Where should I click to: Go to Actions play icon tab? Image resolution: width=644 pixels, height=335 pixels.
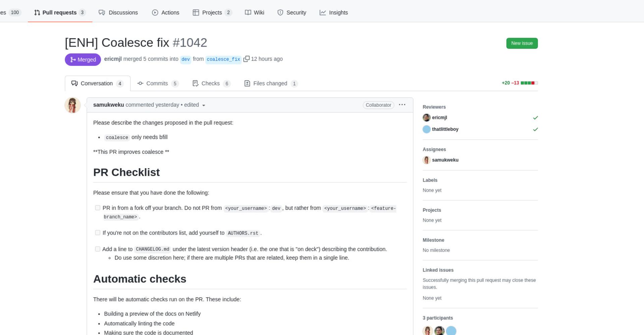[x=166, y=12]
